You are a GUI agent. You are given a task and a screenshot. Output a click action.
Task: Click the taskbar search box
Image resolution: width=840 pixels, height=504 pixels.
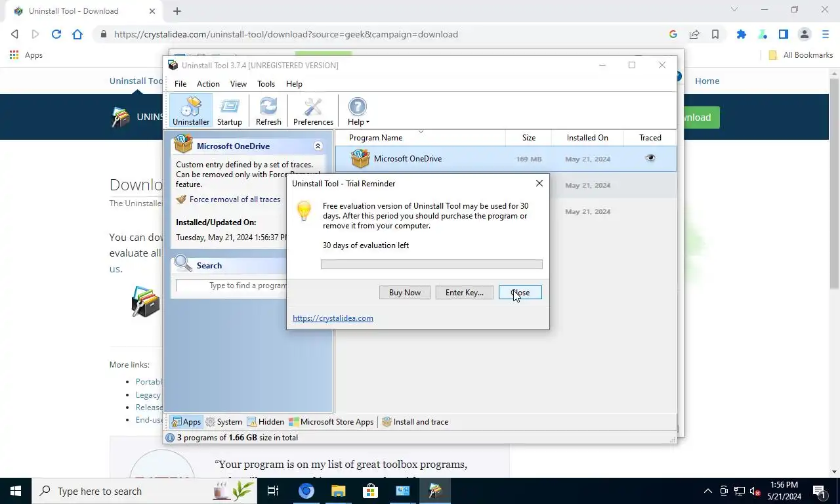[x=144, y=491]
